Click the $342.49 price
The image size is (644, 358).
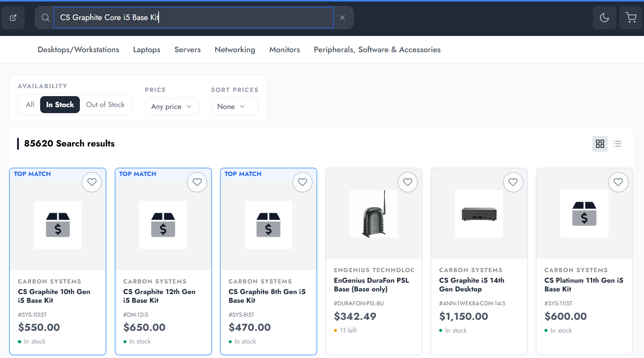[x=355, y=316]
